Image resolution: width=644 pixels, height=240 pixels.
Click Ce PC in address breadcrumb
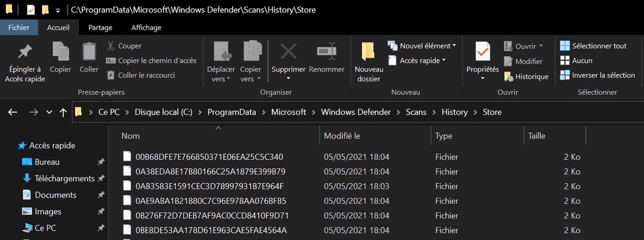[109, 112]
